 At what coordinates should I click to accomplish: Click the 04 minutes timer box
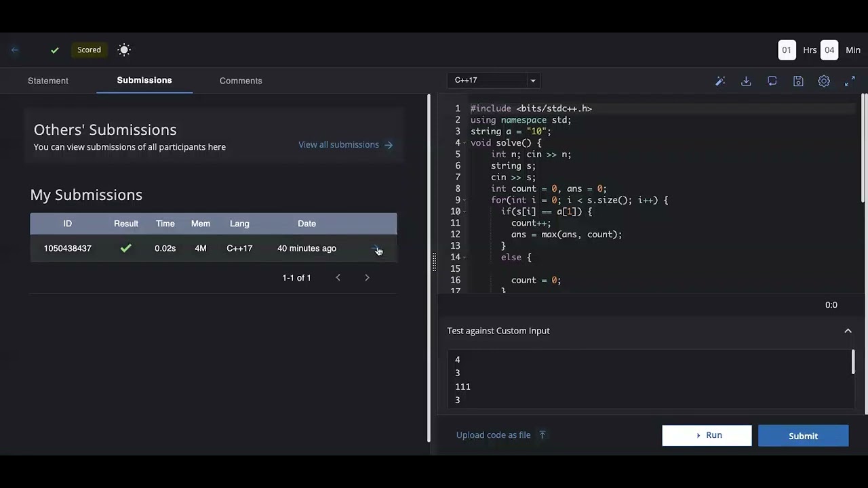pos(829,49)
